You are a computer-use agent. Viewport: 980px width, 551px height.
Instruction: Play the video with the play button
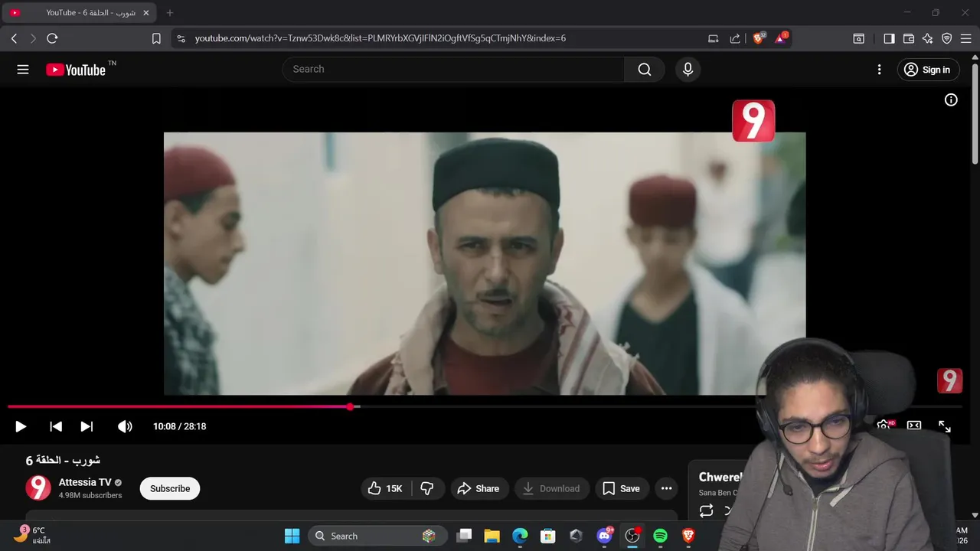pyautogui.click(x=21, y=426)
